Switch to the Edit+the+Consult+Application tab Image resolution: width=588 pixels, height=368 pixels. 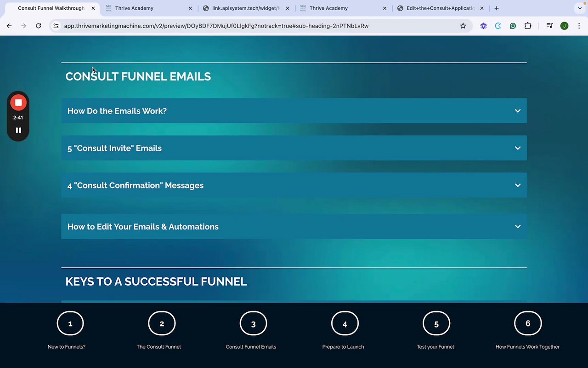(441, 8)
